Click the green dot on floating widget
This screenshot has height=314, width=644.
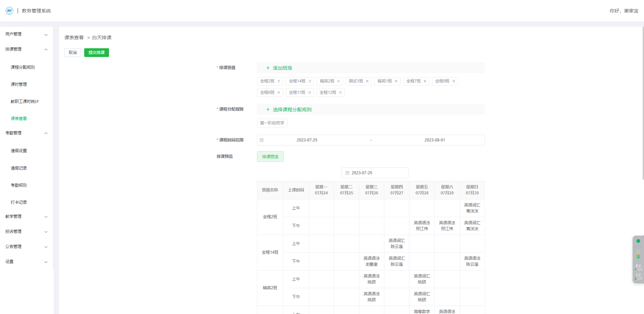(638, 241)
